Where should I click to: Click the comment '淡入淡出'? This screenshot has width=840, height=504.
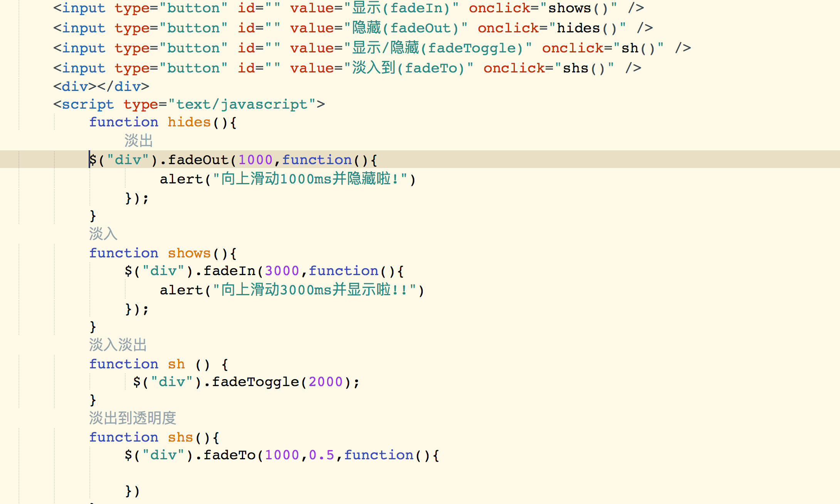point(118,345)
